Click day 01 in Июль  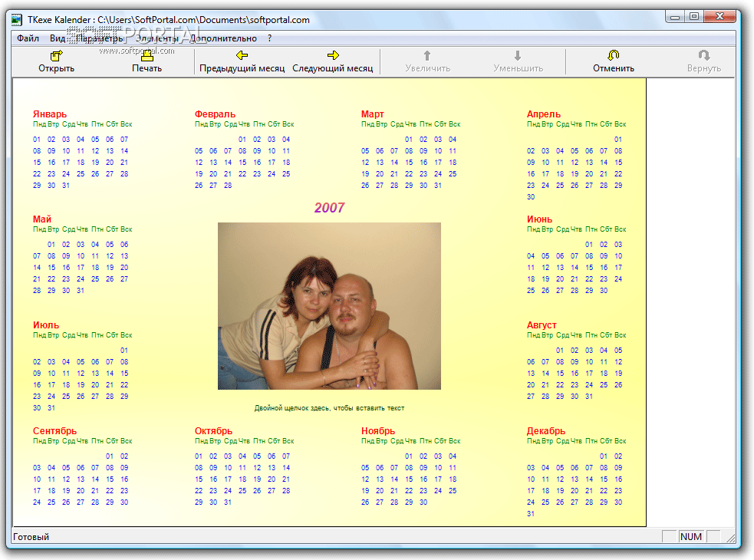pos(124,351)
